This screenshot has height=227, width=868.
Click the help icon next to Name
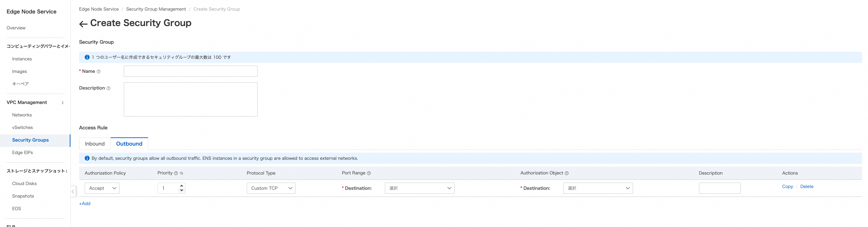point(99,72)
